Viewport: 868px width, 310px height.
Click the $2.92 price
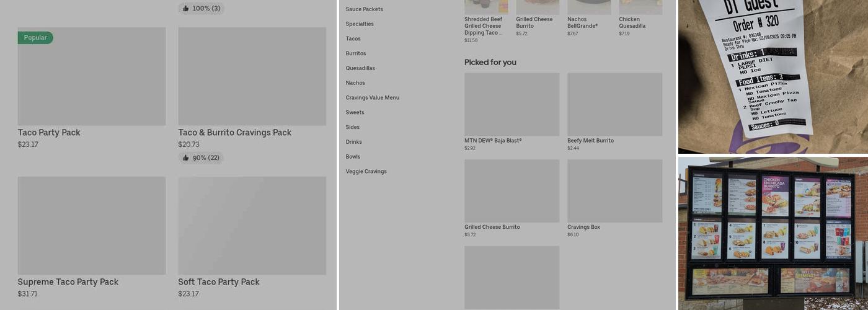click(470, 149)
